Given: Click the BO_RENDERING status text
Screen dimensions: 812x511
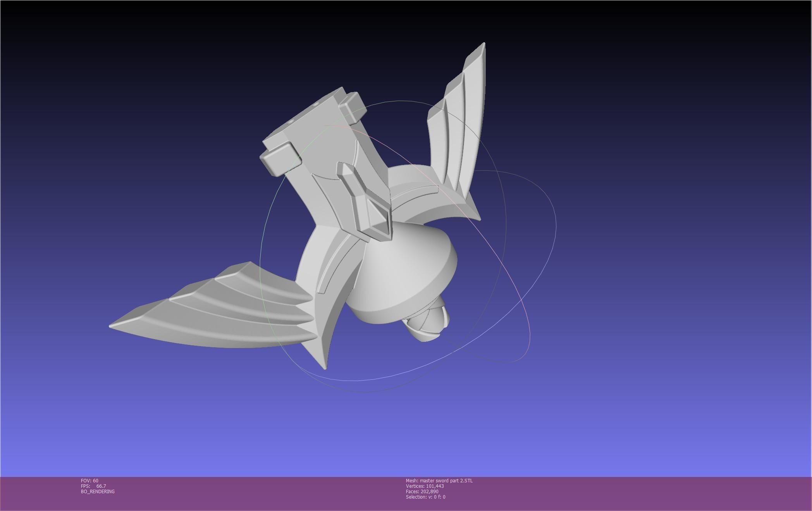Looking at the screenshot, I should click(x=98, y=491).
